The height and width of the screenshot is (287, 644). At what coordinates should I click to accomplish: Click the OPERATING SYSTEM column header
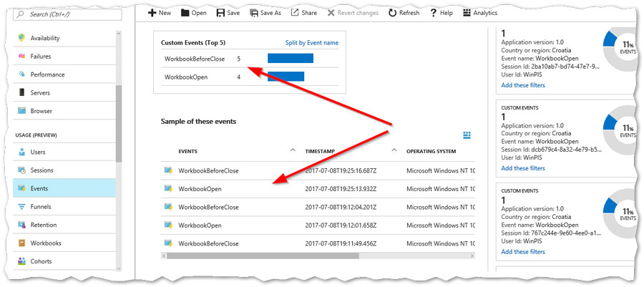pyautogui.click(x=431, y=151)
